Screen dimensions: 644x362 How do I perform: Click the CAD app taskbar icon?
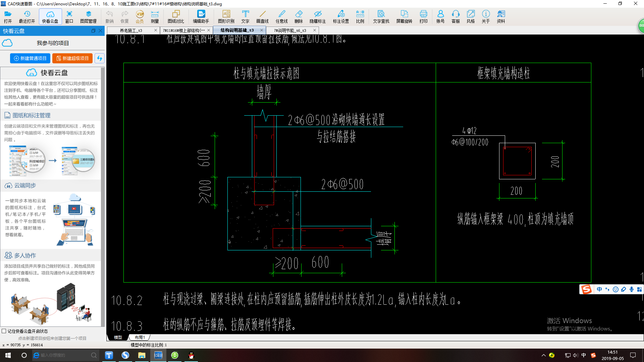[158, 355]
